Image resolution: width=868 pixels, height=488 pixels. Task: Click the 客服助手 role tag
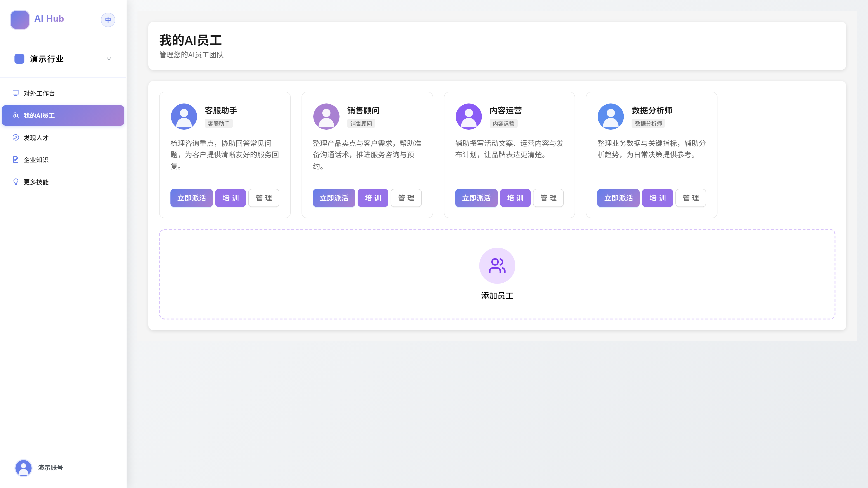[219, 124]
